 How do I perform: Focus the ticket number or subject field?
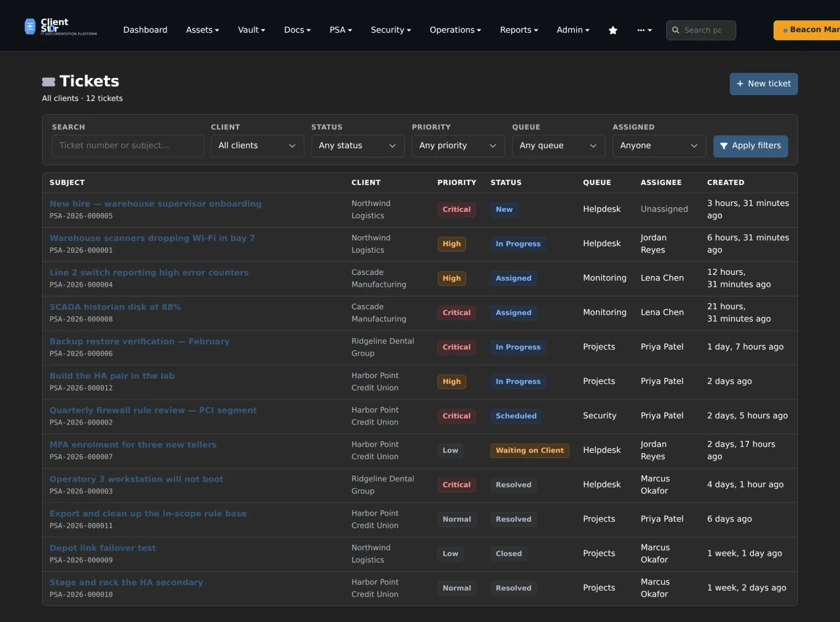click(x=128, y=146)
